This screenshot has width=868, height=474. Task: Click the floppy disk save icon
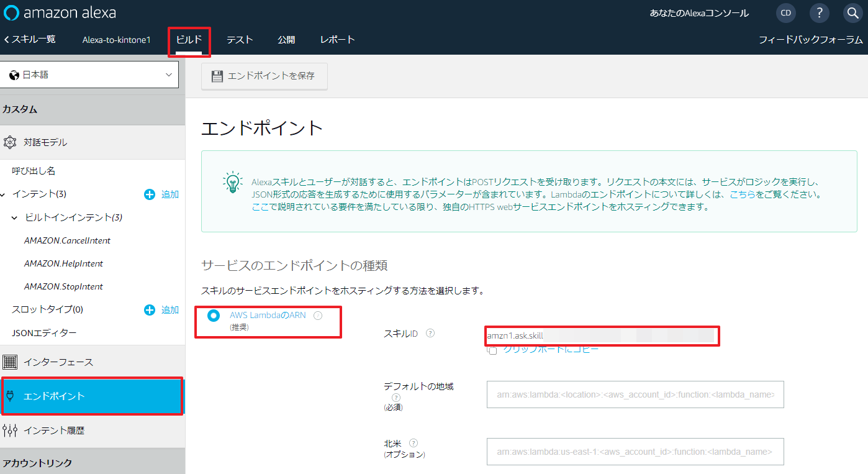pyautogui.click(x=217, y=76)
